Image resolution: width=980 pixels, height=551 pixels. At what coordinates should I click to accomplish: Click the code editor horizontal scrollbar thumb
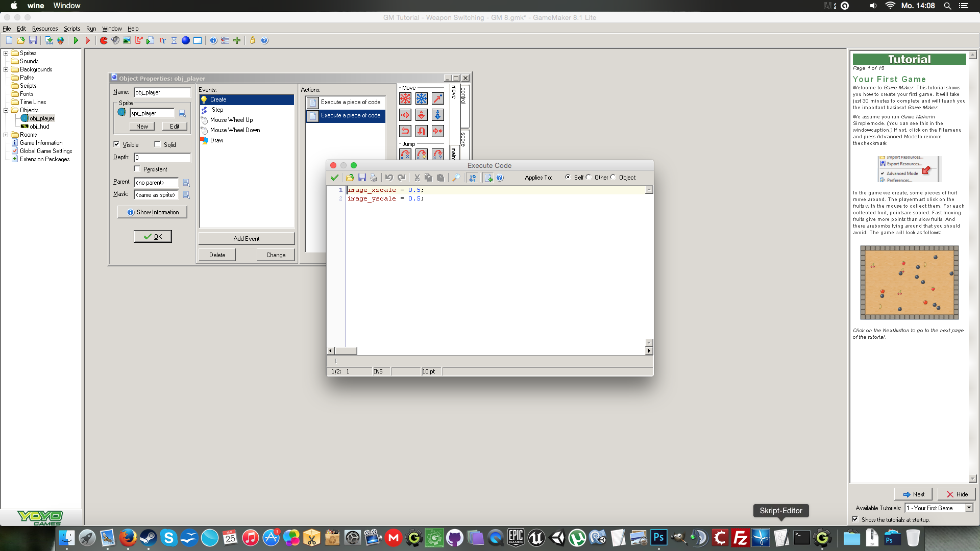pyautogui.click(x=346, y=351)
